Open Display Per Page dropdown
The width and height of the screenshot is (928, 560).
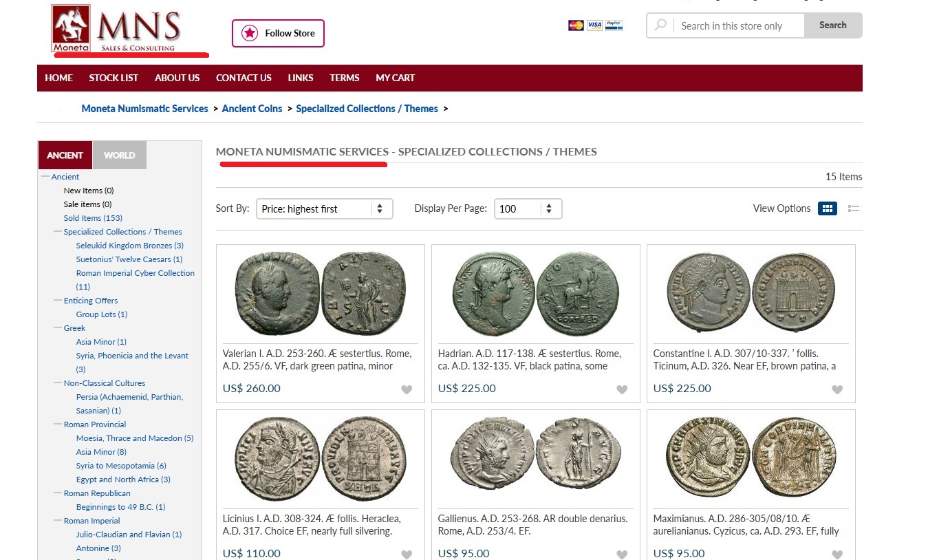[x=528, y=209]
